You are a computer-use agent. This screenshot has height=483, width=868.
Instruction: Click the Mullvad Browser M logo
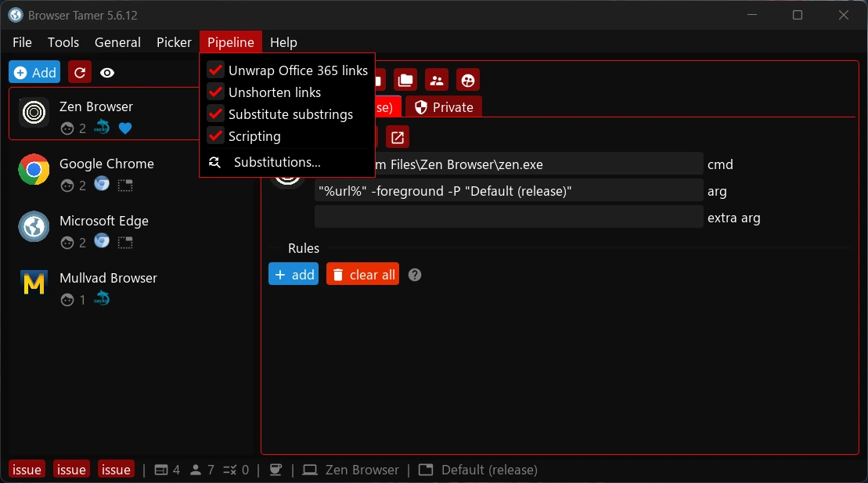point(34,283)
